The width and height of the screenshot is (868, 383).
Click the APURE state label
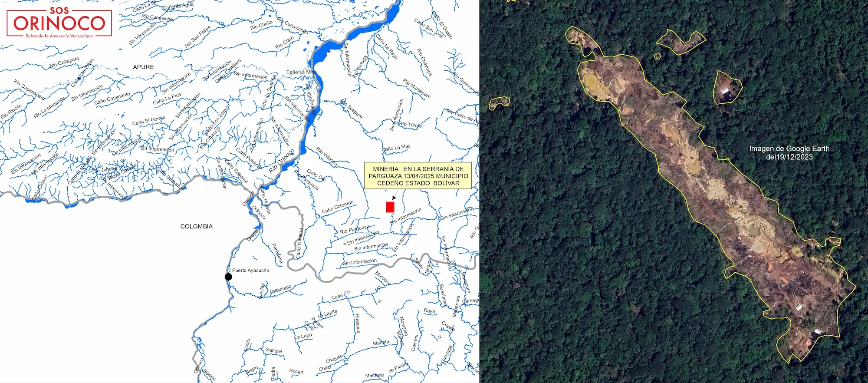point(143,67)
